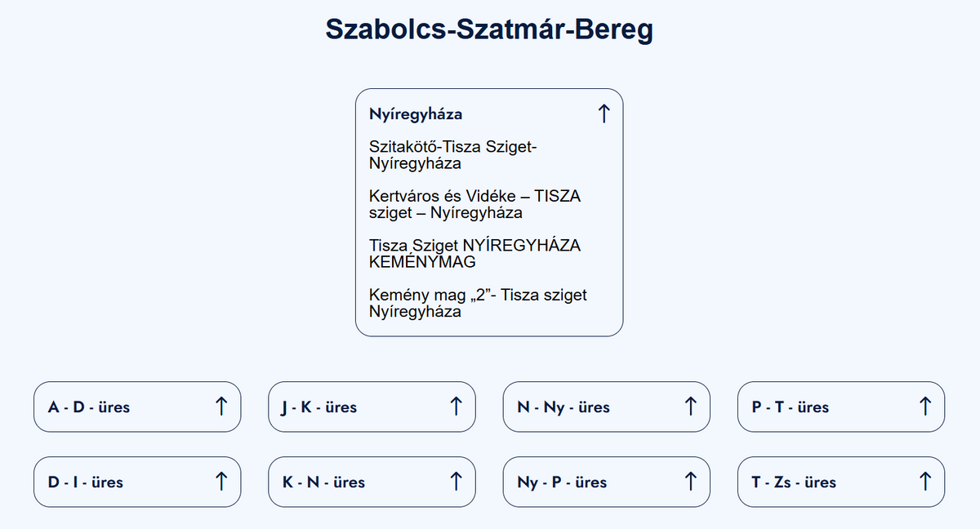Screen dimensions: 980x529
Task: Collapse the Nyíregyháza list header
Action: click(x=416, y=114)
